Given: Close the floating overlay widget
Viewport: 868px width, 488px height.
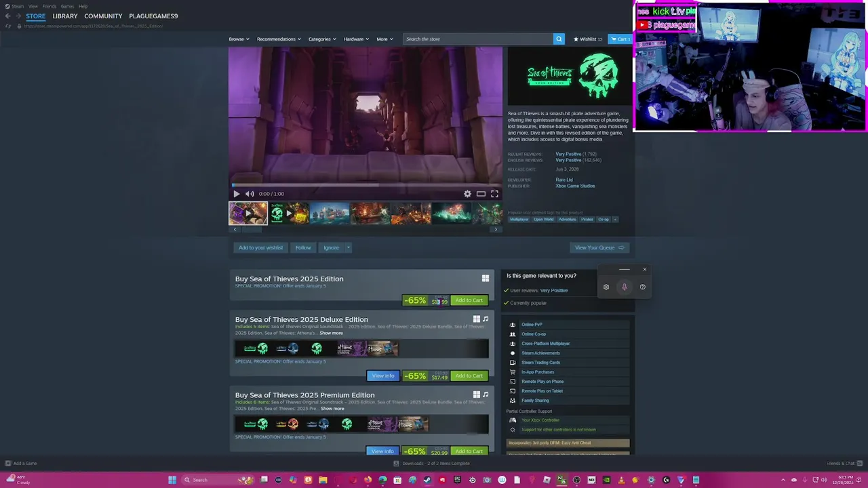Looking at the screenshot, I should click(644, 270).
